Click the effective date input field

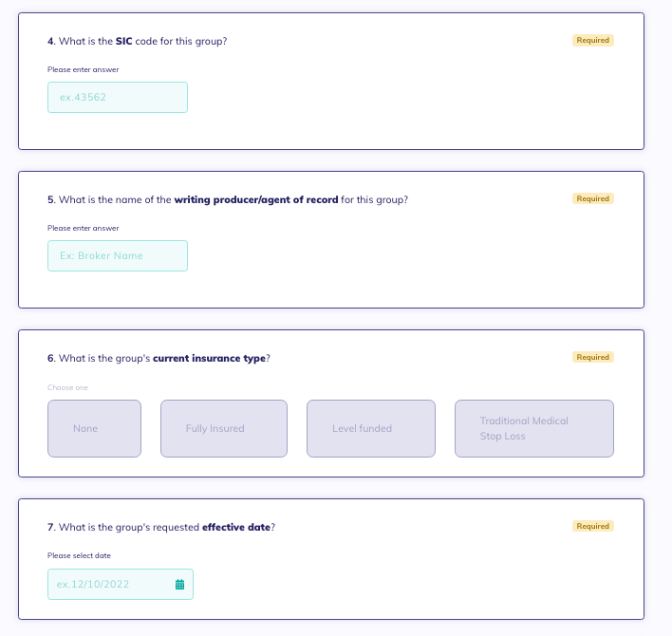(x=121, y=584)
